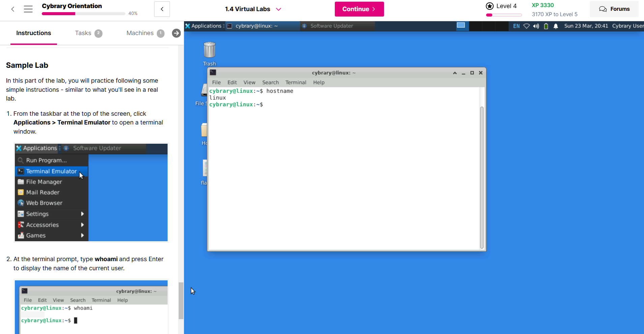The height and width of the screenshot is (334, 644).
Task: Click the Continue button
Action: [359, 9]
